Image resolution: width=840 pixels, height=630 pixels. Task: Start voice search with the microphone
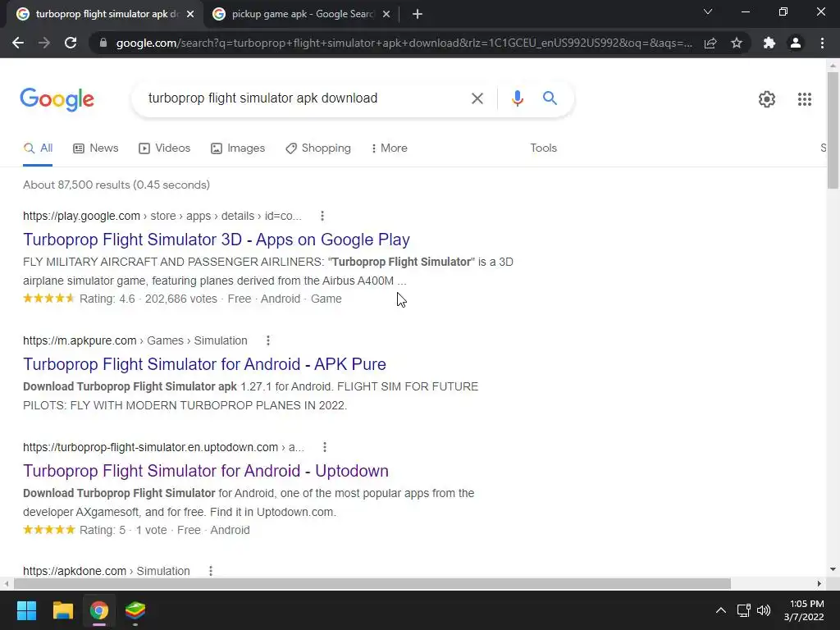(517, 98)
